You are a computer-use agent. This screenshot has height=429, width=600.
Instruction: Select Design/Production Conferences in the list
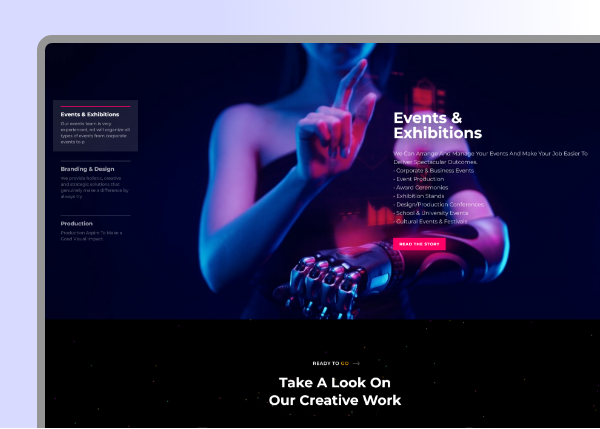[439, 205]
